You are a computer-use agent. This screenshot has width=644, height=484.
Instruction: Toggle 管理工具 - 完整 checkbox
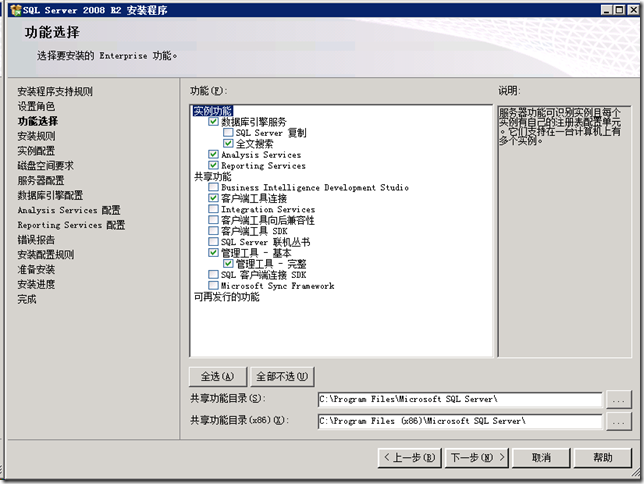coord(228,263)
